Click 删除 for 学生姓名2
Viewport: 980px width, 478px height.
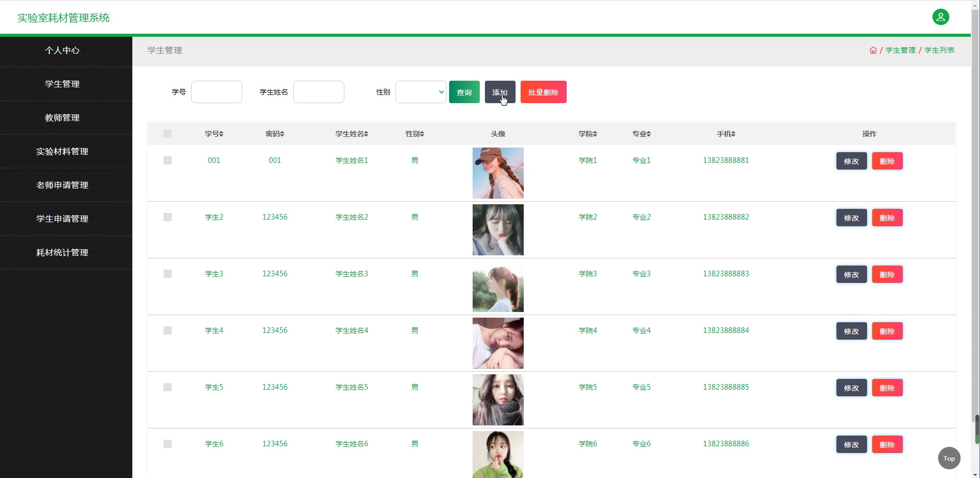pos(888,218)
